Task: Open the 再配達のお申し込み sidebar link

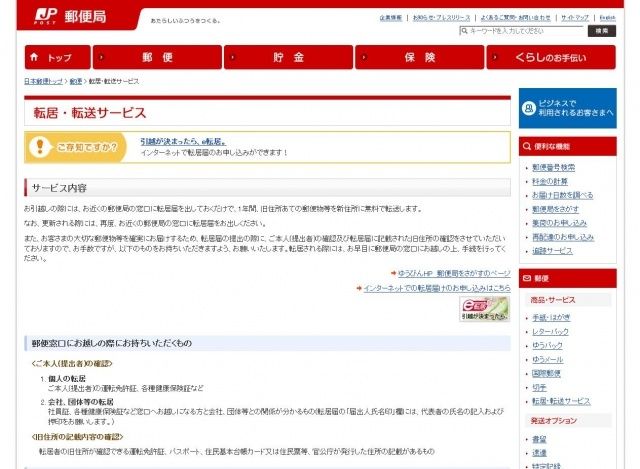Action: (562, 237)
